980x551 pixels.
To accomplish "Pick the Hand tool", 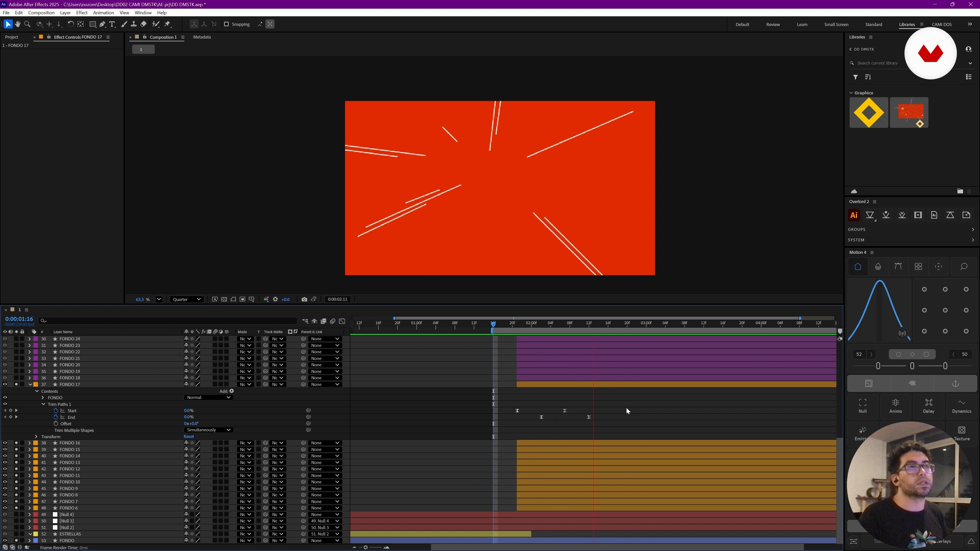I will 18,24.
